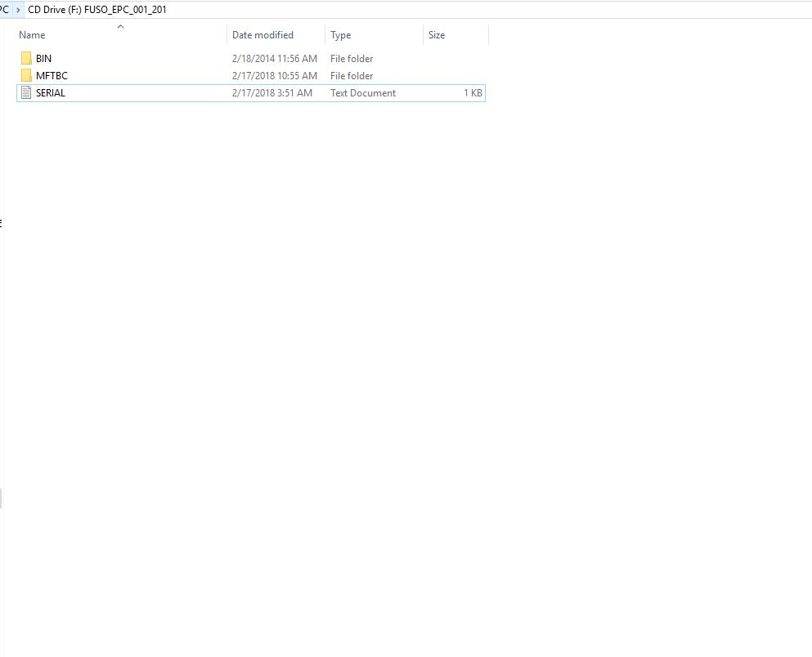Open breadcrumb chevron before CD Drive (F:)
Image resolution: width=812 pixels, height=657 pixels.
(x=18, y=10)
